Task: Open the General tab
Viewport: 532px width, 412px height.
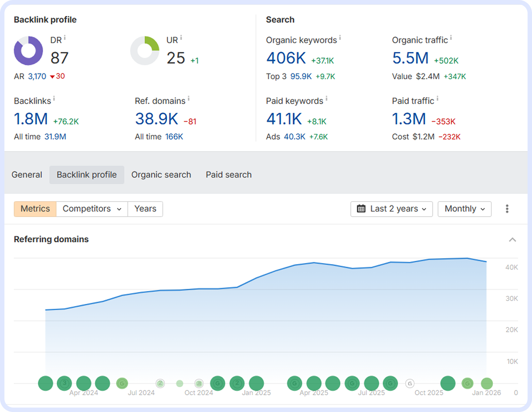Action: (x=27, y=175)
